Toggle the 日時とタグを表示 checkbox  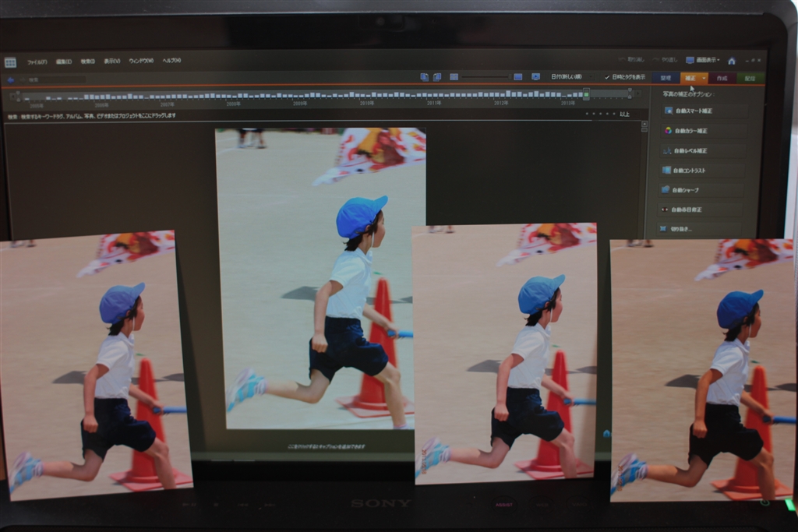pyautogui.click(x=625, y=77)
